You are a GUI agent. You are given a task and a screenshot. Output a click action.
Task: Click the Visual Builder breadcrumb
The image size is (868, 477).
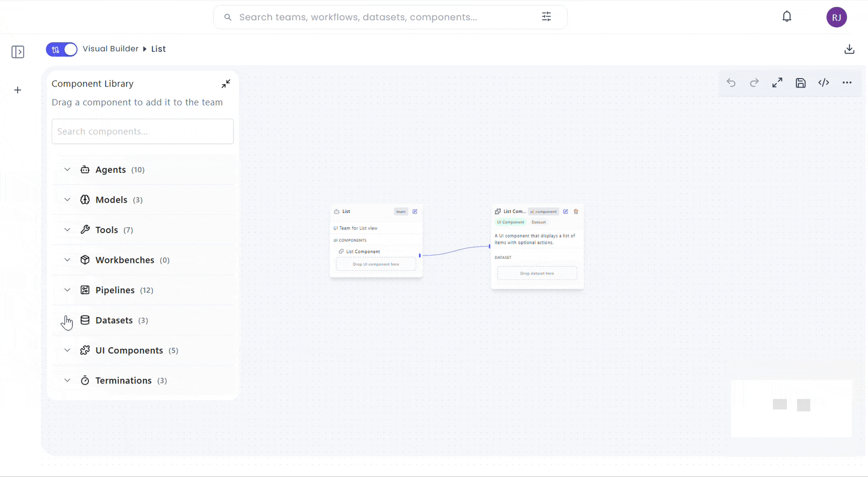[x=110, y=49]
